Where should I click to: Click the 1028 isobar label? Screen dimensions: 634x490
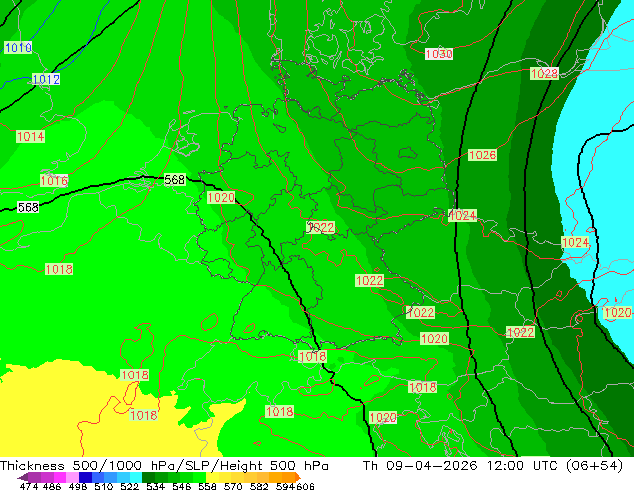(544, 74)
